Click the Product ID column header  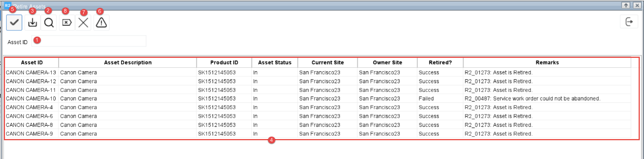pos(224,62)
